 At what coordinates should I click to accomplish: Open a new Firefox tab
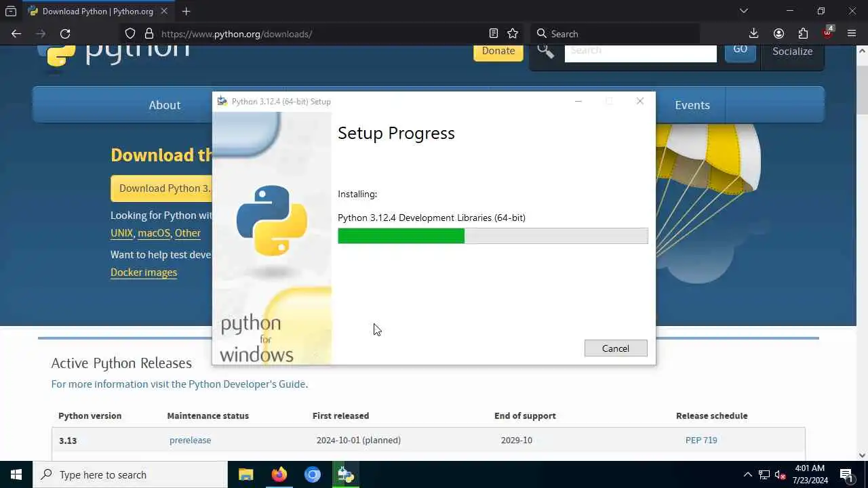186,12
